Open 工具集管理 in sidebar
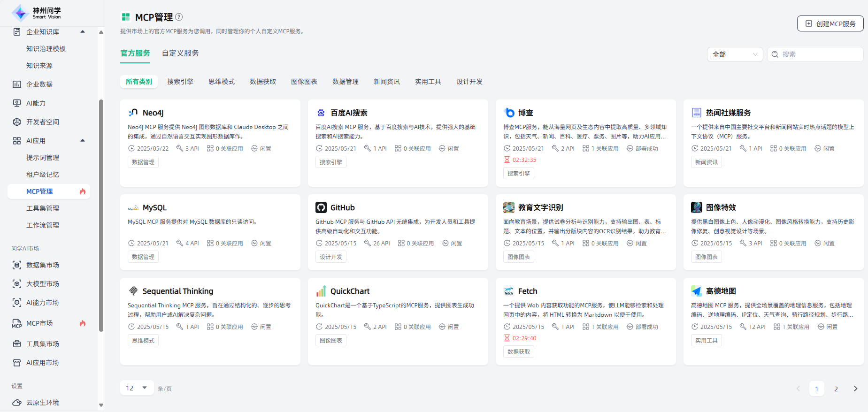The height and width of the screenshot is (412, 868). [43, 208]
